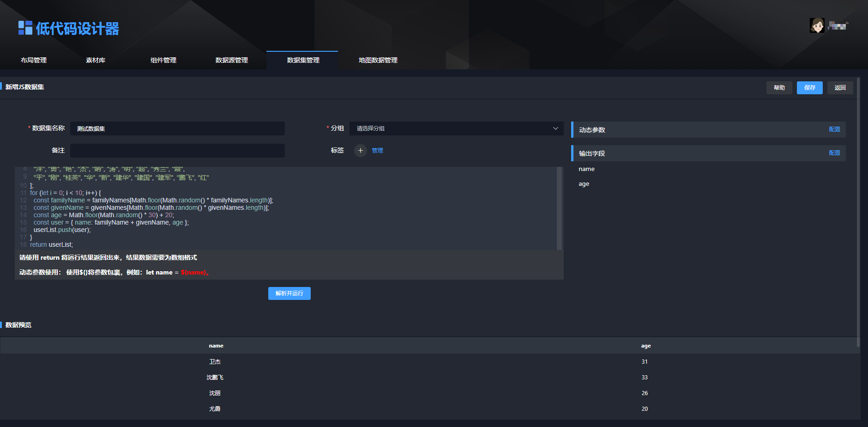Click the 新增JS数据集 section title
The height and width of the screenshot is (427, 868).
(24, 87)
